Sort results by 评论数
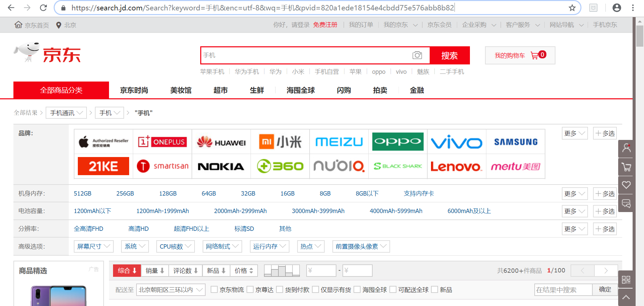644x306 pixels. pos(185,270)
